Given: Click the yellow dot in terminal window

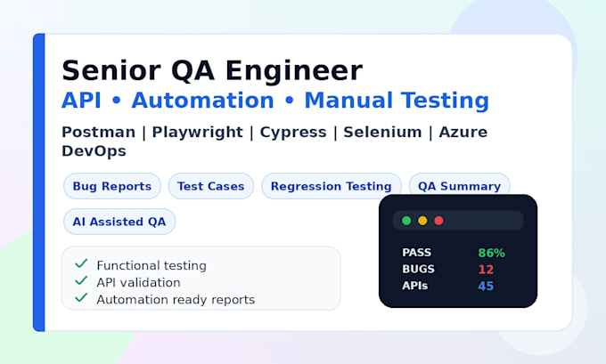Looking at the screenshot, I should (422, 221).
